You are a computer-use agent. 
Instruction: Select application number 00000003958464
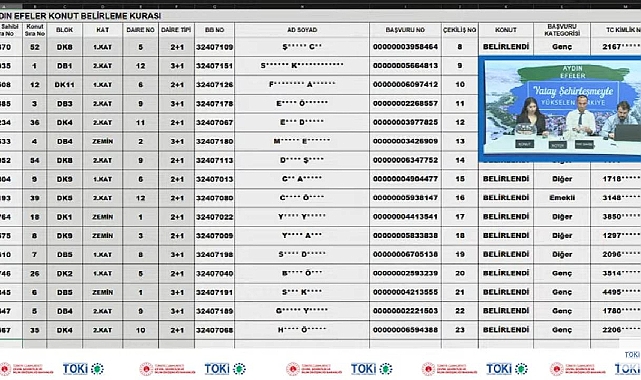click(405, 47)
